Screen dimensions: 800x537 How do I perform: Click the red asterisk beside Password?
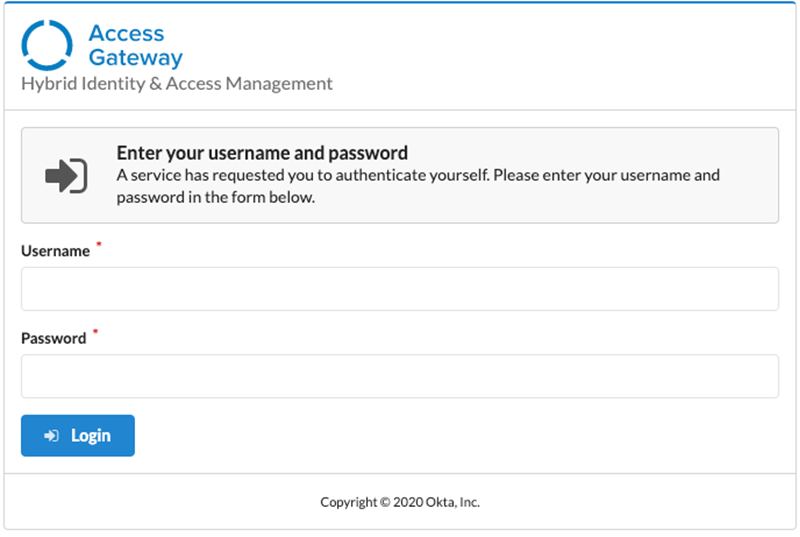(x=95, y=333)
